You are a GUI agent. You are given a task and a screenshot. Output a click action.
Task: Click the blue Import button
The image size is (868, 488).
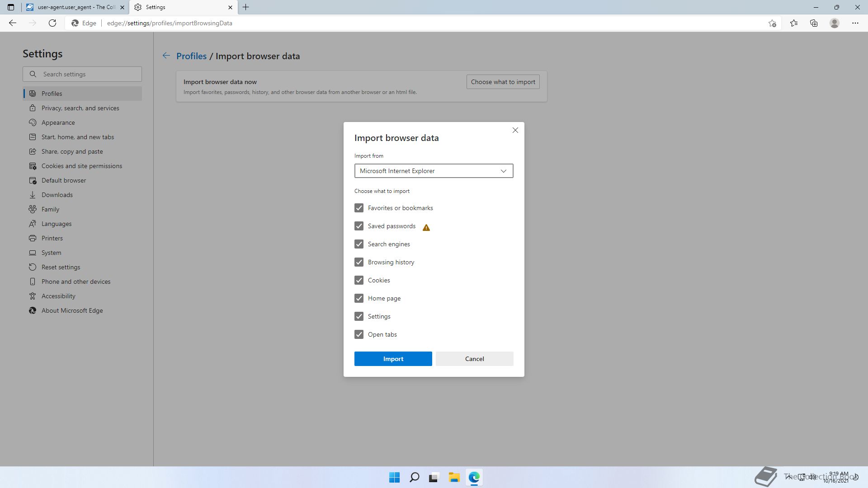point(393,359)
